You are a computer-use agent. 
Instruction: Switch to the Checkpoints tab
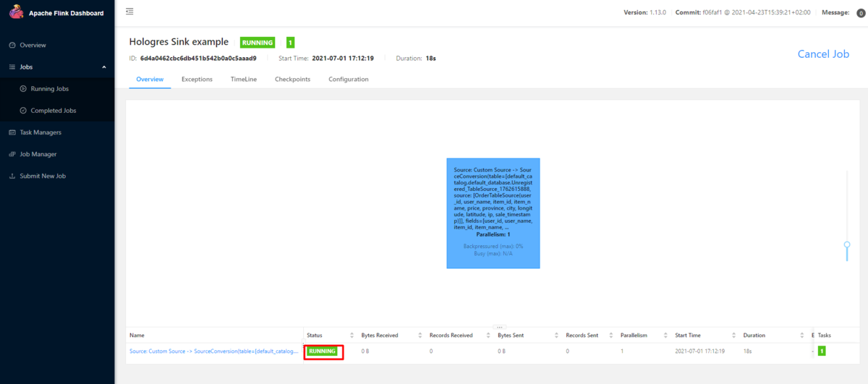[292, 79]
